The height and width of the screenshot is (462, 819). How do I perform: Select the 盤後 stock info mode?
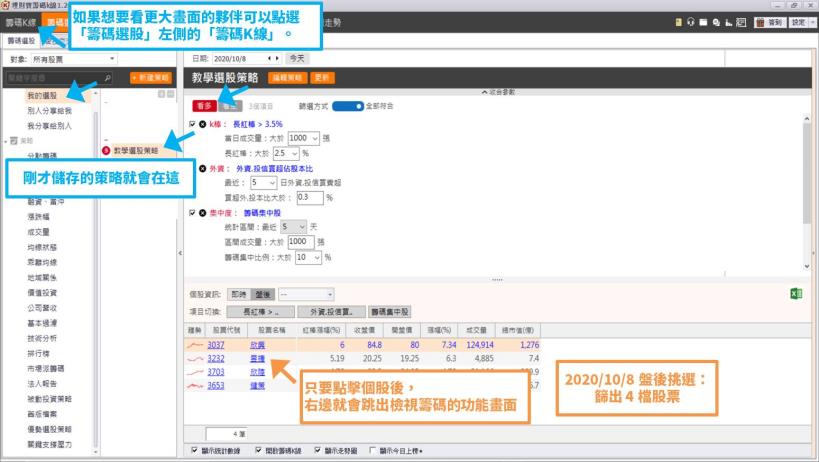pos(262,294)
